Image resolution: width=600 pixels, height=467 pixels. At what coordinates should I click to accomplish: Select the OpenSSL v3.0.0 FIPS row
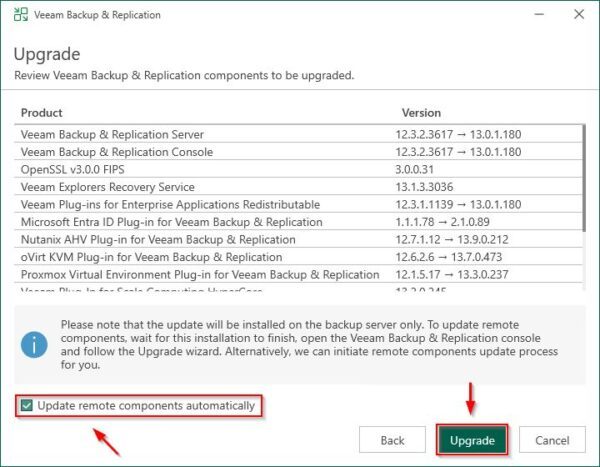click(x=298, y=170)
